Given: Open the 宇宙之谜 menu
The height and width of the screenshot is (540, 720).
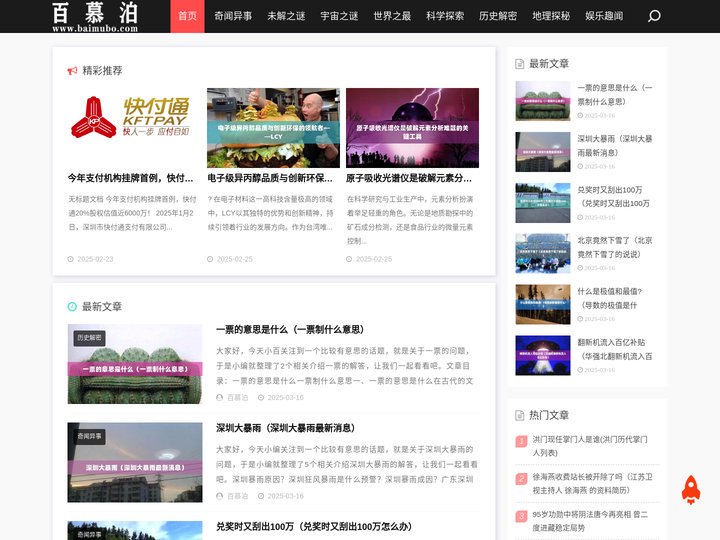Looking at the screenshot, I should pos(339,16).
